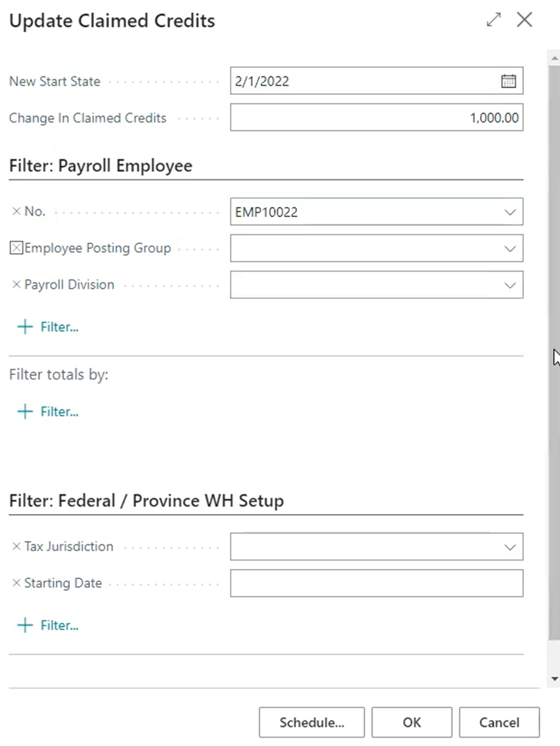Remove the Payroll Division filter
Viewport: 560px width, 746px height.
click(x=16, y=285)
